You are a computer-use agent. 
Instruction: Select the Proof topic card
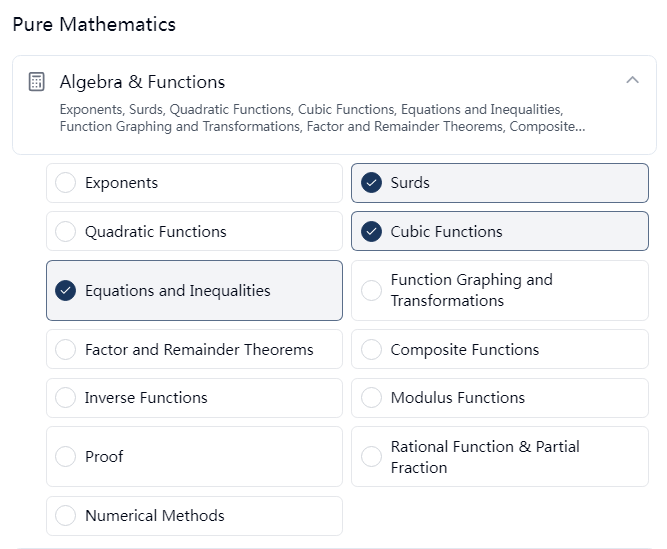coord(194,456)
